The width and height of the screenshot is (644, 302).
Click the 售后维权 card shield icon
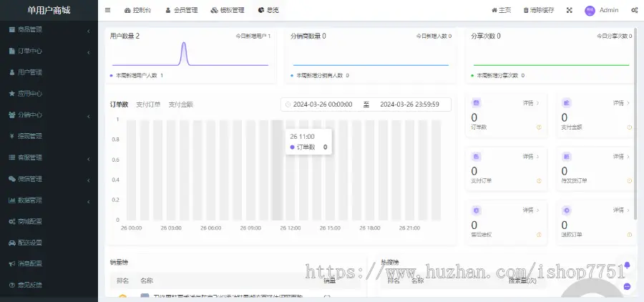[476, 210]
